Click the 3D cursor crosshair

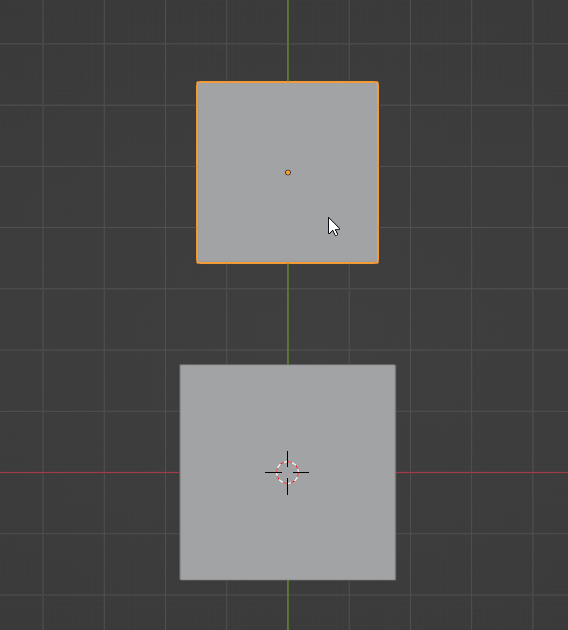point(287,472)
